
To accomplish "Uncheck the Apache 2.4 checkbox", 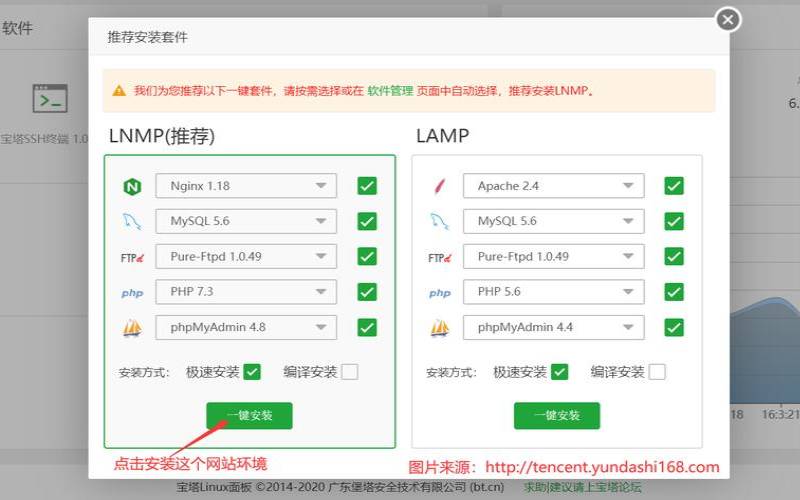I will click(674, 186).
